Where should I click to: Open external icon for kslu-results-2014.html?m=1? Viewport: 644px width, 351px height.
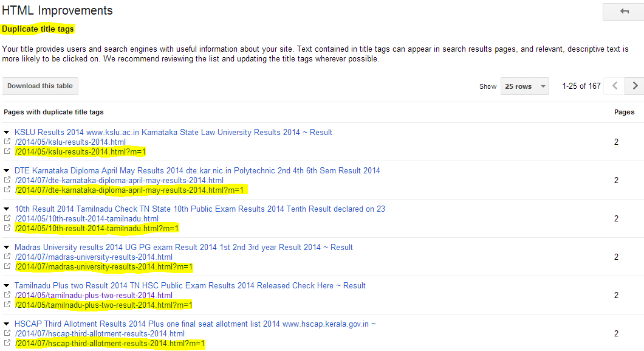point(7,151)
